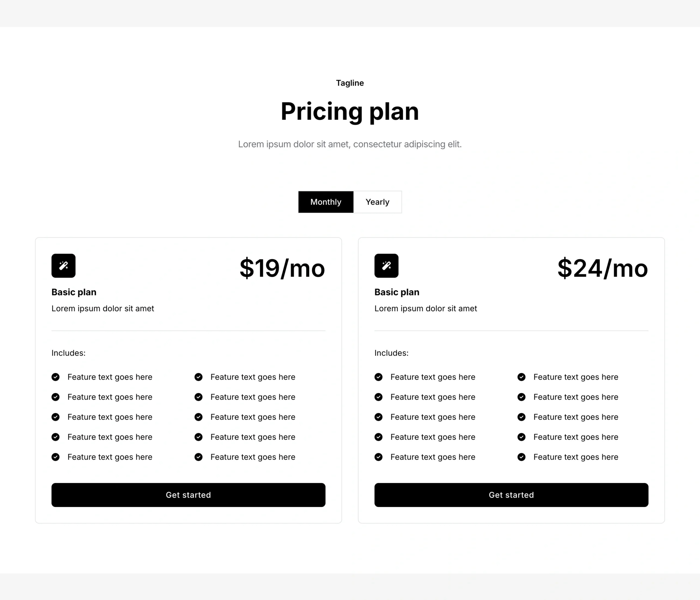Click the checkmark beside the third left-plan feature
The image size is (700, 600).
pos(56,417)
